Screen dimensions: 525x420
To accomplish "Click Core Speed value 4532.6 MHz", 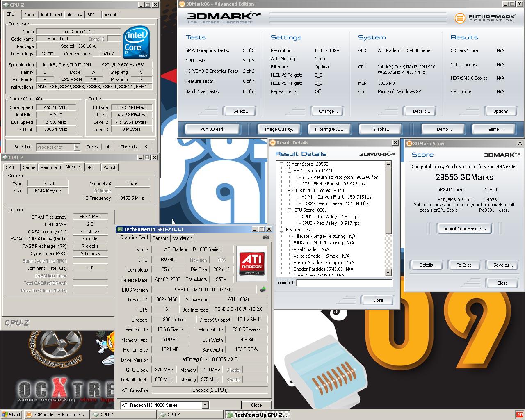I will tap(56, 107).
